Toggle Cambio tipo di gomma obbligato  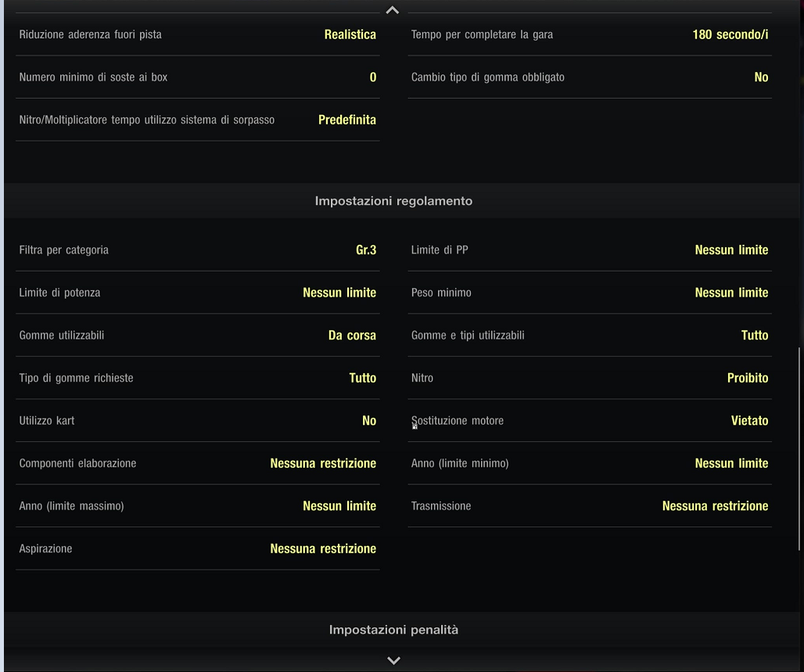[x=590, y=77]
